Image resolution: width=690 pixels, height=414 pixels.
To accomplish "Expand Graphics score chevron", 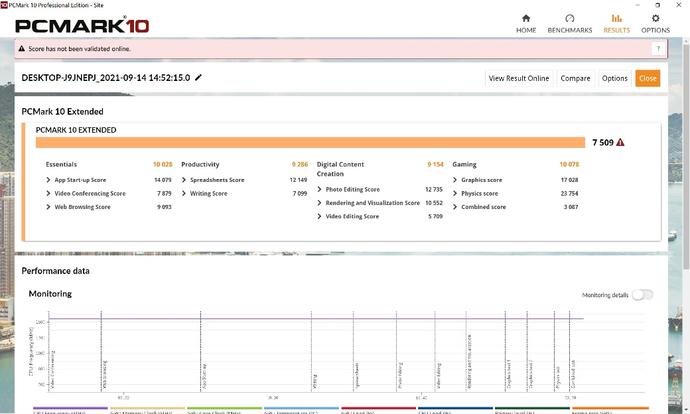I will (x=455, y=180).
